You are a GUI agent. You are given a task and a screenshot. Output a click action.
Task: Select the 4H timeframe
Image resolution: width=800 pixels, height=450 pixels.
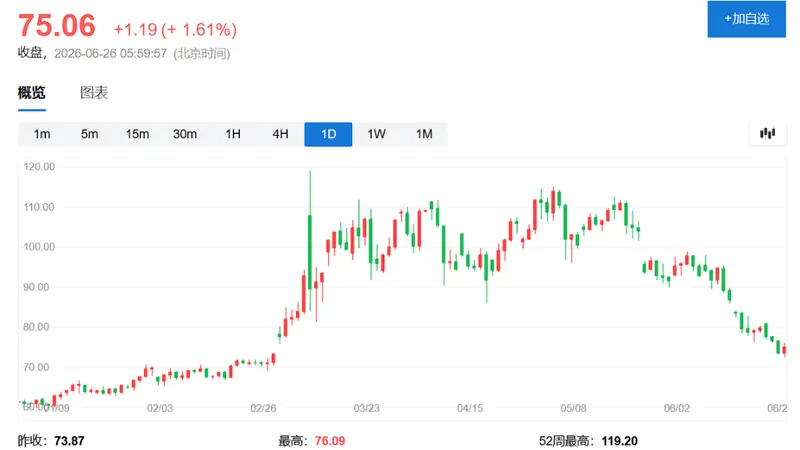click(x=280, y=134)
